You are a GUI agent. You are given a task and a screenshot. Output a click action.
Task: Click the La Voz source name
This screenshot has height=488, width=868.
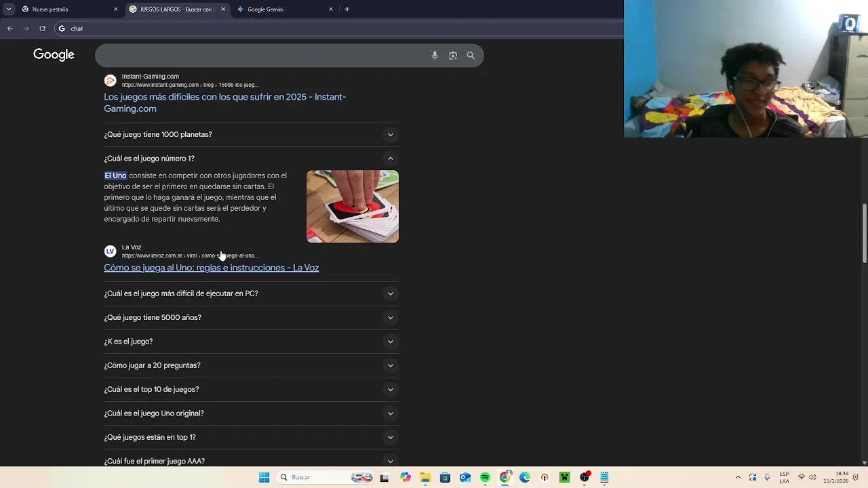tap(132, 247)
